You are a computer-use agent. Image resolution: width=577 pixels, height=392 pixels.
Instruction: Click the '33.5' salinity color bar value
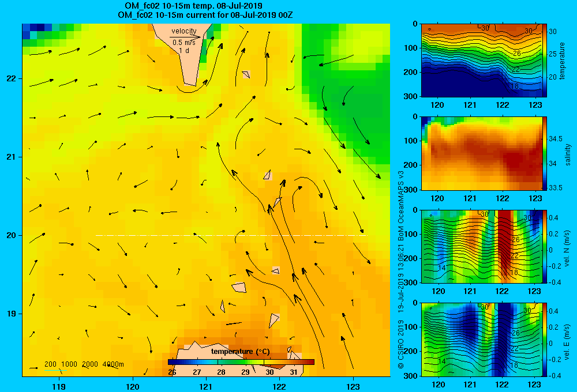pos(556,187)
